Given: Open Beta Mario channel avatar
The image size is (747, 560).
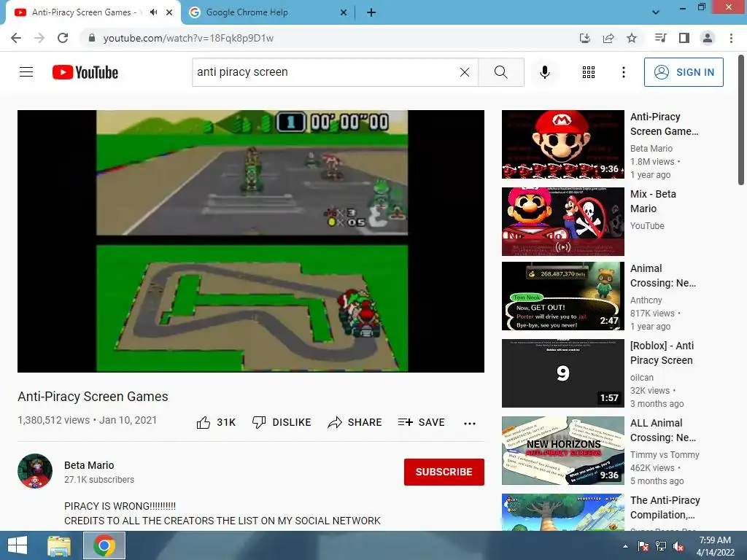Looking at the screenshot, I should click(35, 471).
